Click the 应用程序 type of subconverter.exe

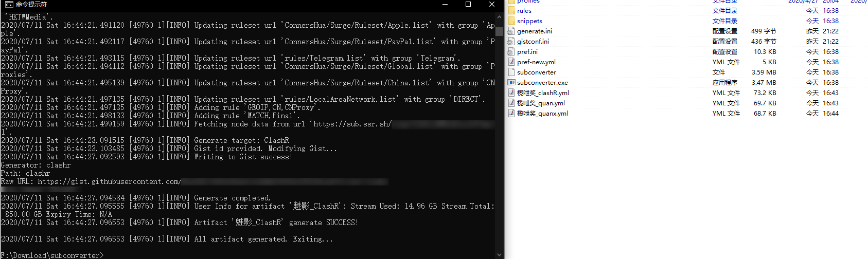click(725, 82)
